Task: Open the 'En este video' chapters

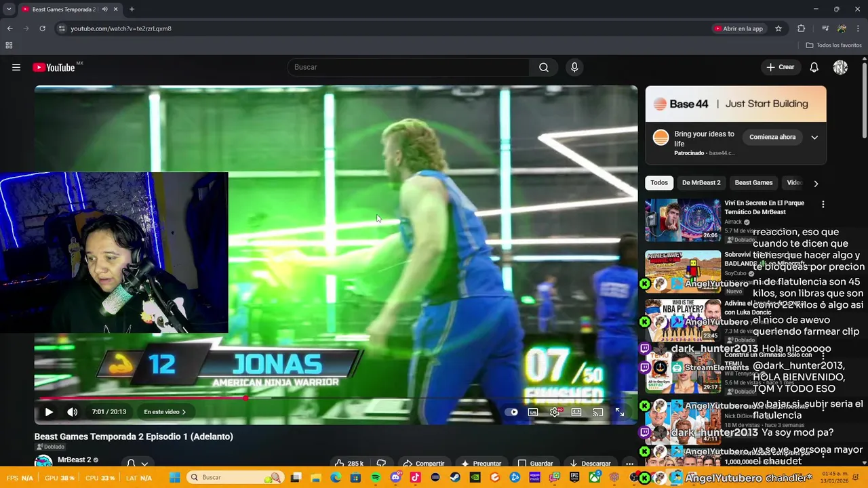Action: (x=165, y=411)
